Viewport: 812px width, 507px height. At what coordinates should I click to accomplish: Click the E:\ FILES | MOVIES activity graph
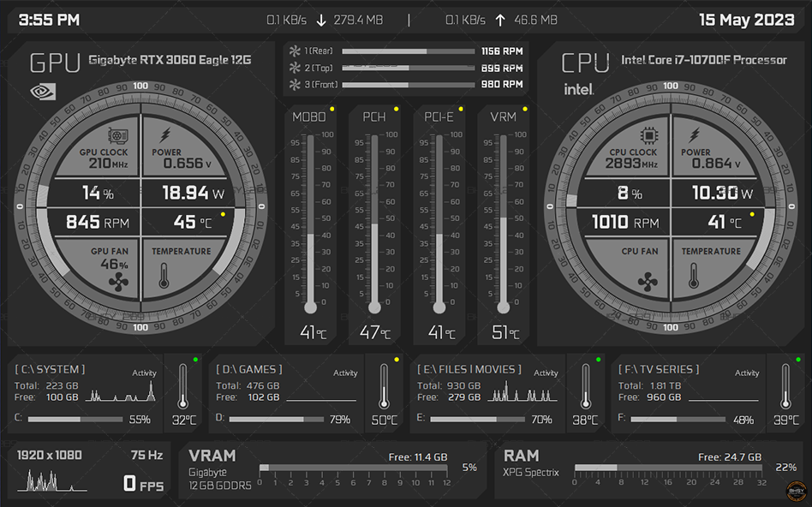pos(523,391)
